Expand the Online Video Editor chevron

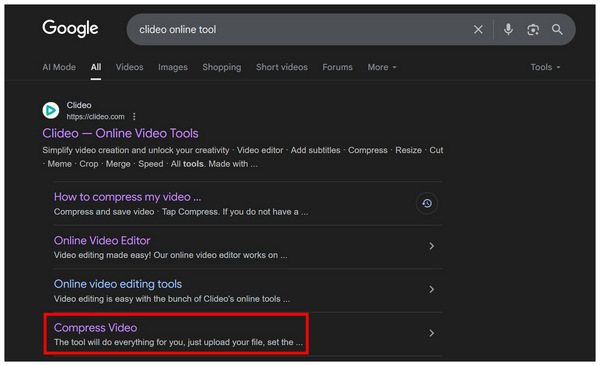(x=431, y=246)
